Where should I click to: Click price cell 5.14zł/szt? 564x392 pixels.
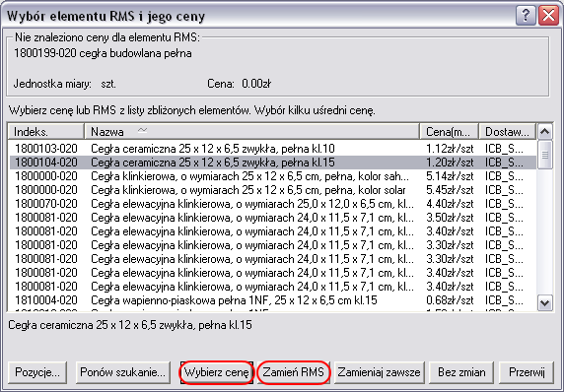pyautogui.click(x=450, y=176)
